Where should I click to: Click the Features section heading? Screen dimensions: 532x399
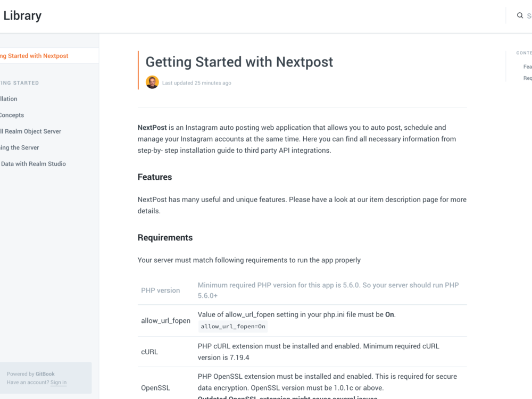coord(155,177)
